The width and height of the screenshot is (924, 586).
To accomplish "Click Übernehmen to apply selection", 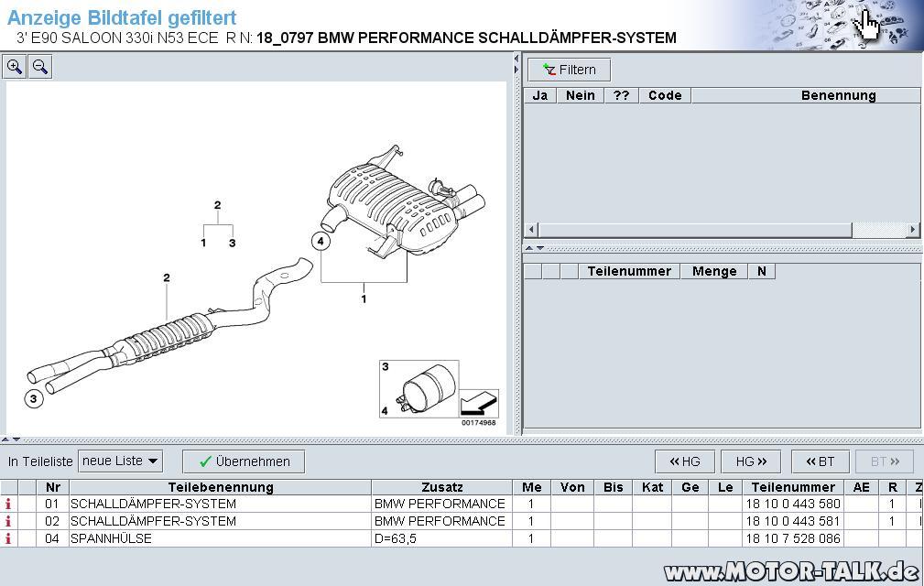I will [244, 461].
